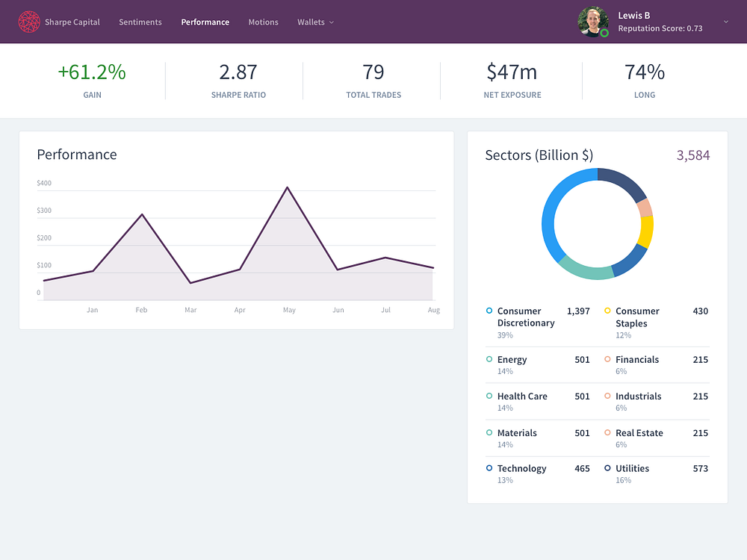
Task: Click the Sharpe Capital red logo icon
Action: pos(29,22)
